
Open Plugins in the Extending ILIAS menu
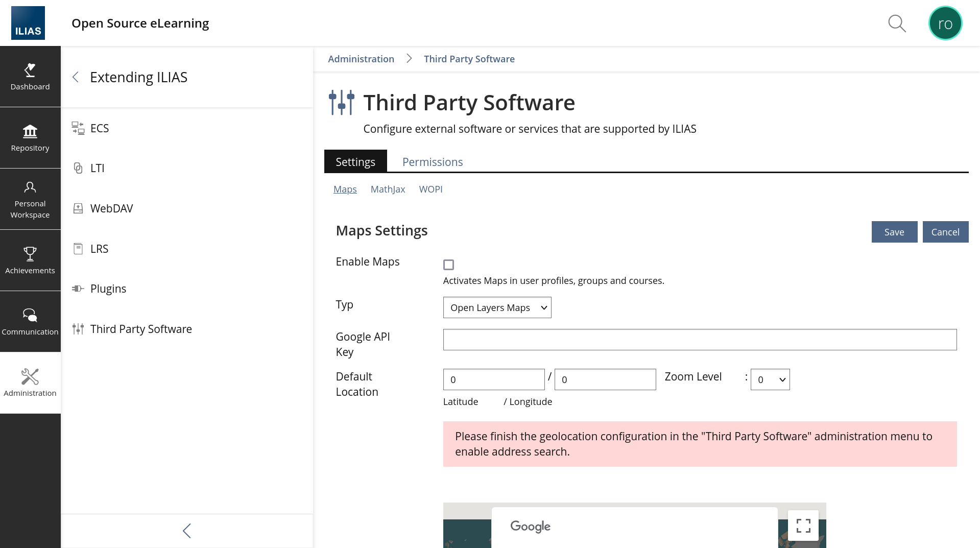click(x=108, y=289)
